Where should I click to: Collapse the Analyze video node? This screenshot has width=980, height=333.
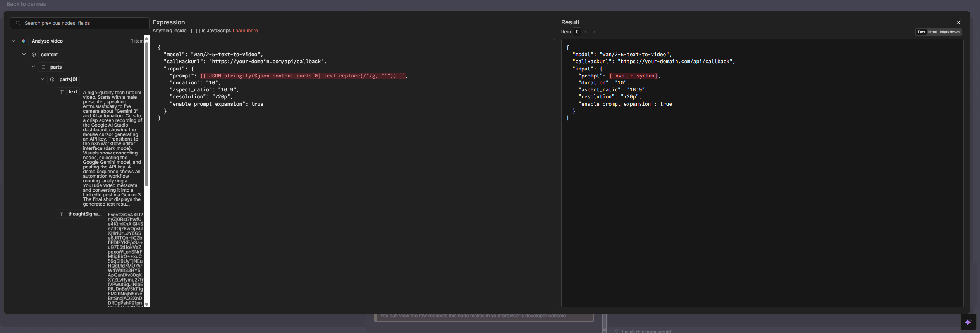click(x=14, y=41)
